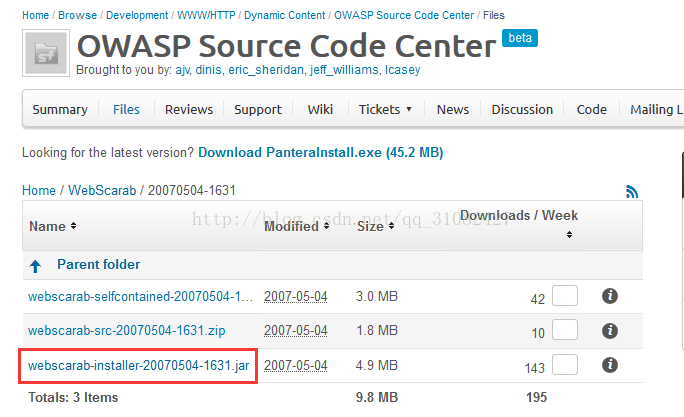Click Home in the file path
684x417 pixels.
tap(39, 191)
